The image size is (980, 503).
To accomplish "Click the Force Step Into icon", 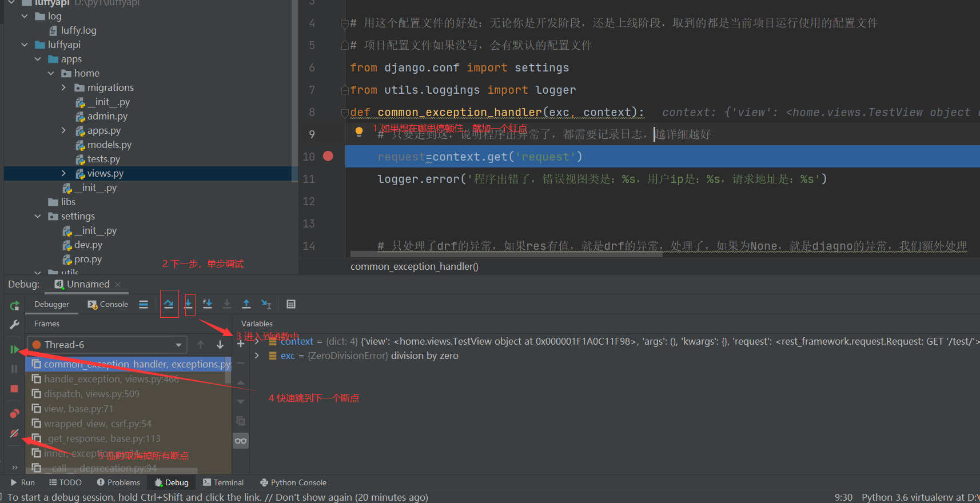I will click(x=227, y=304).
